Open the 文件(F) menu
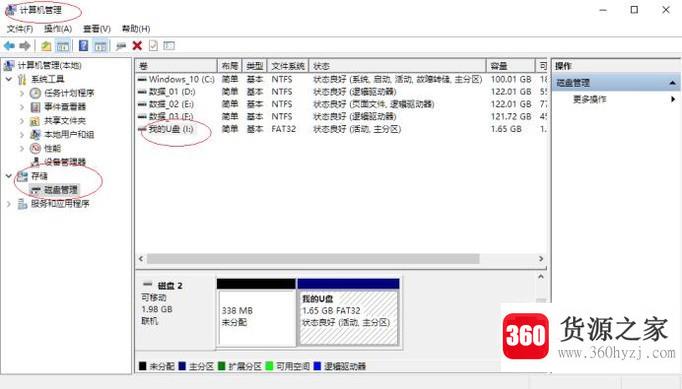682x389 pixels. point(20,29)
